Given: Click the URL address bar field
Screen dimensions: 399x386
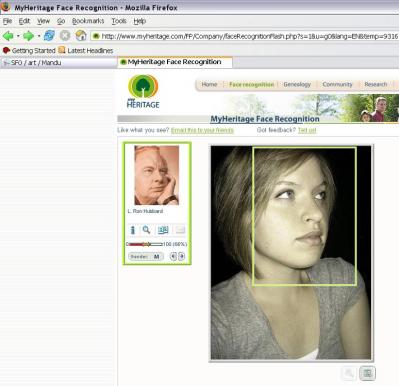Looking at the screenshot, I should (x=245, y=36).
